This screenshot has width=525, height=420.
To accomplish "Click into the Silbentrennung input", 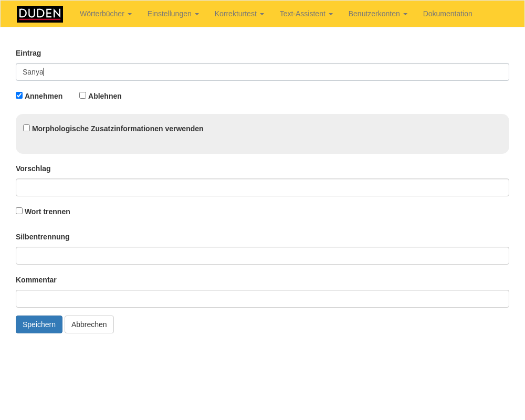I will pos(262,256).
